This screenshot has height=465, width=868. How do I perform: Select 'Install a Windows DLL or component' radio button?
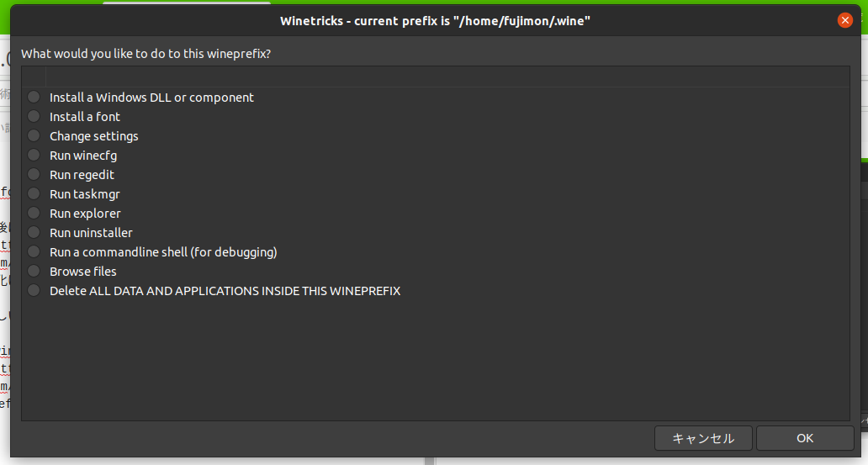[34, 97]
